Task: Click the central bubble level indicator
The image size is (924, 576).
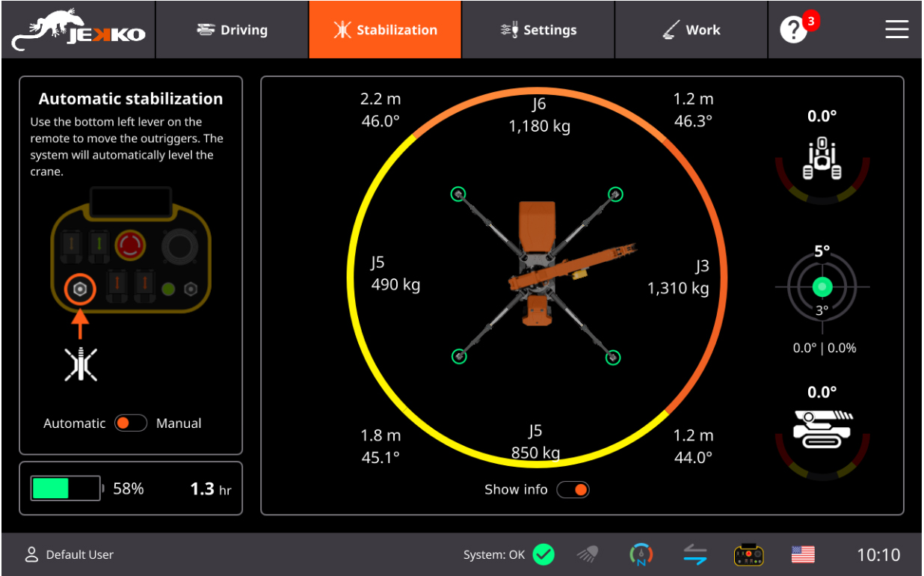Action: pos(822,287)
